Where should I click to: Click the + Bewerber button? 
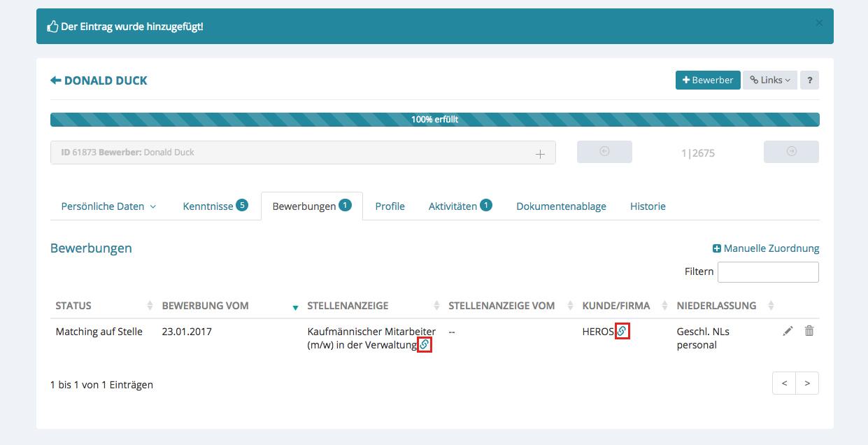click(707, 80)
